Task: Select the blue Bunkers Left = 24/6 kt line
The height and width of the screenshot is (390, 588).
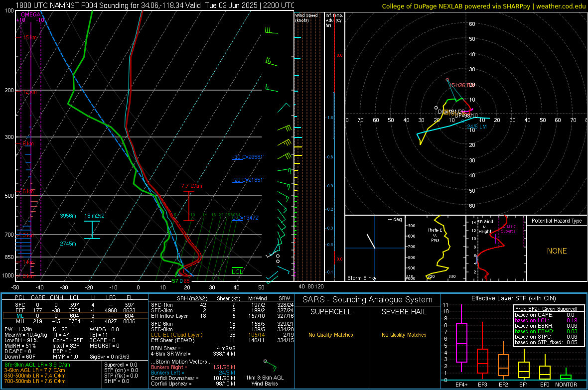Action: (193, 373)
